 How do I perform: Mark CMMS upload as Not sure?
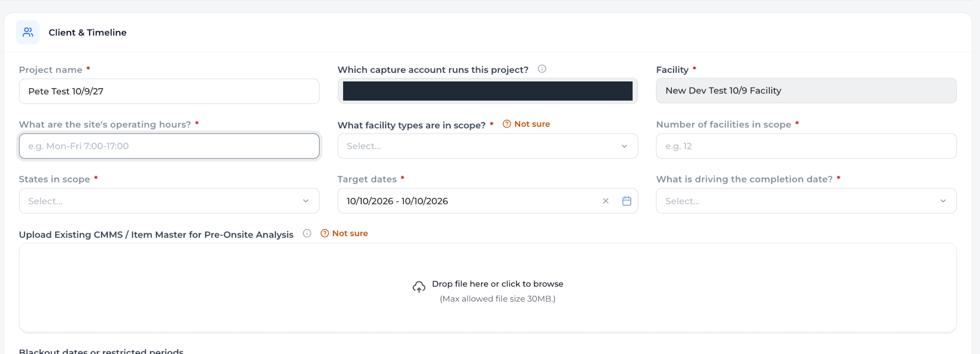[344, 233]
